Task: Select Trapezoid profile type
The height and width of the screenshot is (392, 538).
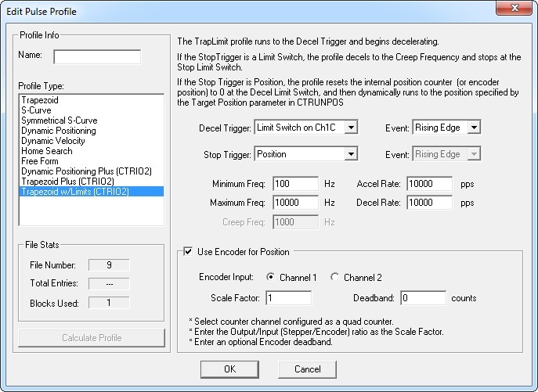Action: pyautogui.click(x=92, y=100)
